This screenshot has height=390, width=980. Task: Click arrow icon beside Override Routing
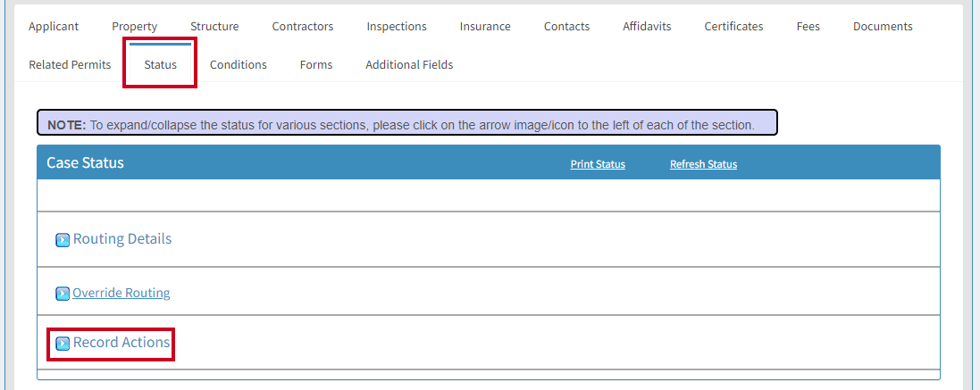coord(63,294)
